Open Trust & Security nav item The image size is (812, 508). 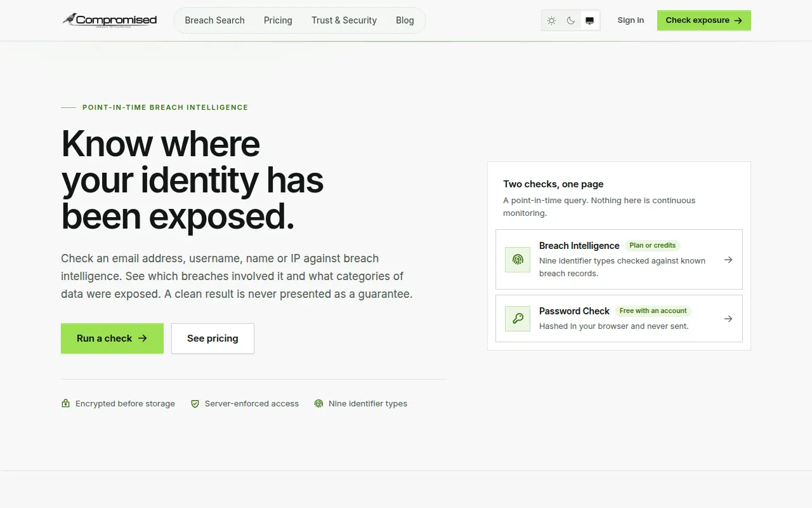pos(344,20)
